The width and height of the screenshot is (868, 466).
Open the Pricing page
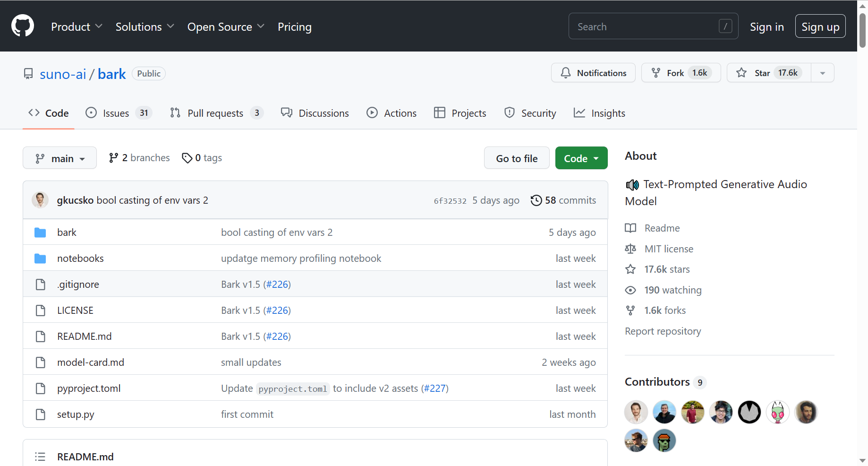[x=295, y=27]
